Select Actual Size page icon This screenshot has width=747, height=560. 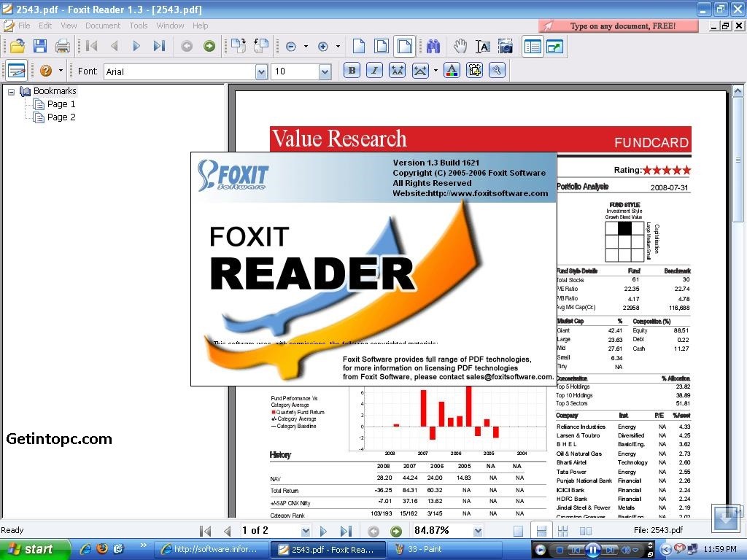pyautogui.click(x=359, y=46)
